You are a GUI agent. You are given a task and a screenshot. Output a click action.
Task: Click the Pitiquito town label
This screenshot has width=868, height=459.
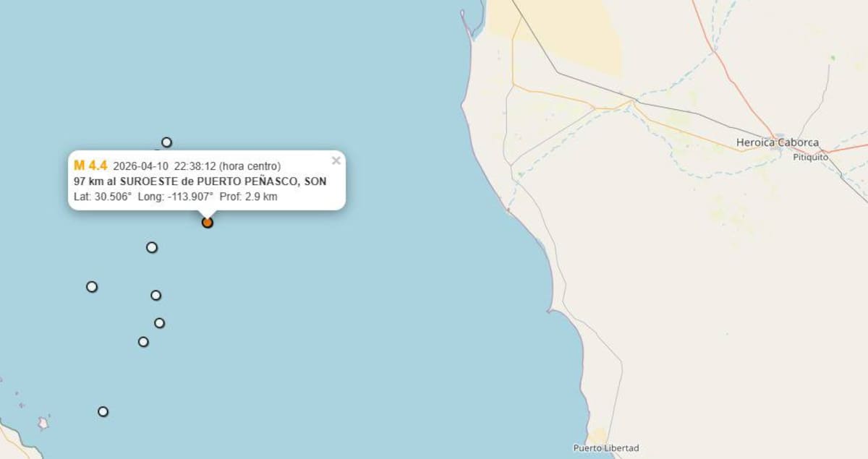click(x=810, y=157)
